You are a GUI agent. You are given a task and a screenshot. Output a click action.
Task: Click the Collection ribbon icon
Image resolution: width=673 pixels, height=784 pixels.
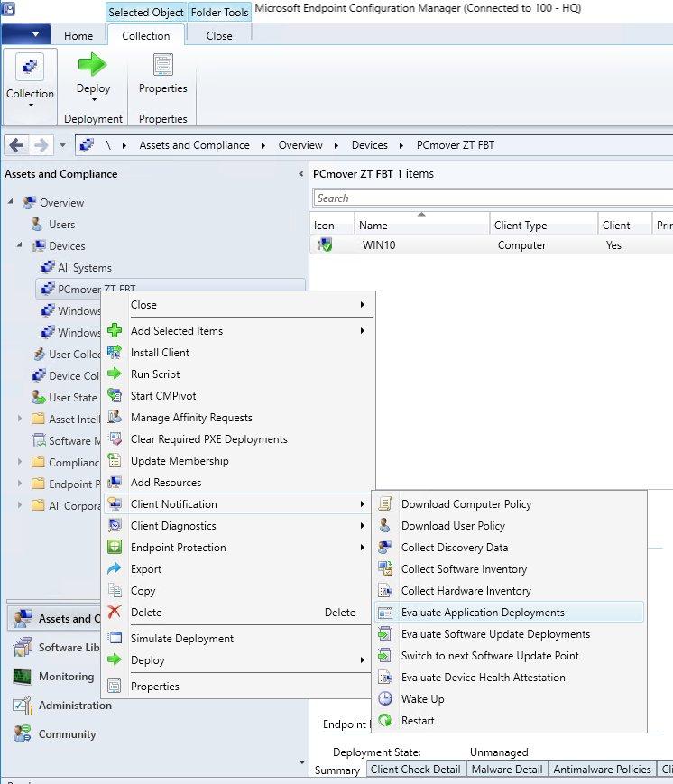(30, 67)
